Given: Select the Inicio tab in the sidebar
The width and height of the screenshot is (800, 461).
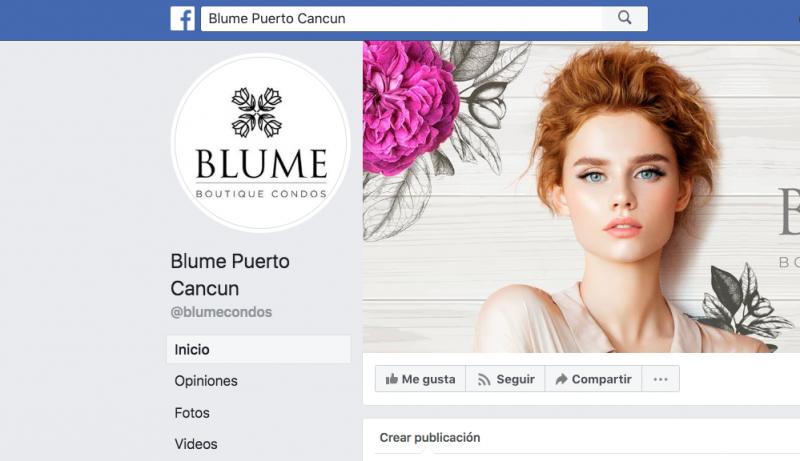Looking at the screenshot, I should 259,349.
